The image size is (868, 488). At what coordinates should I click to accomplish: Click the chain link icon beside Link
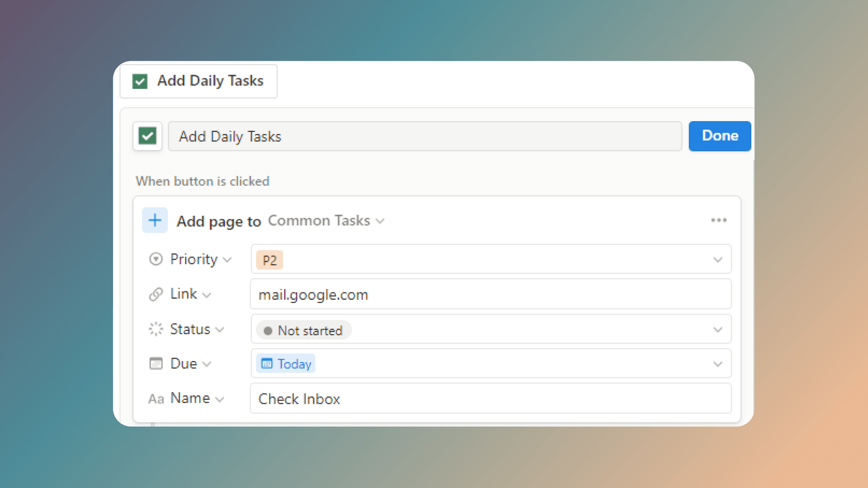coord(155,294)
